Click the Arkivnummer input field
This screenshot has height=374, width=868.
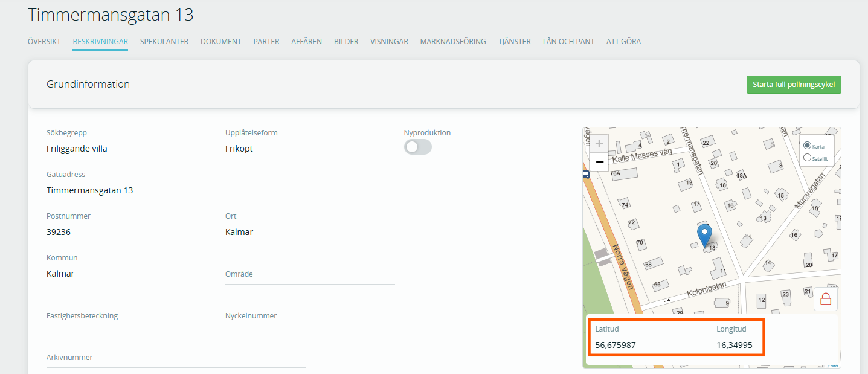(176, 358)
